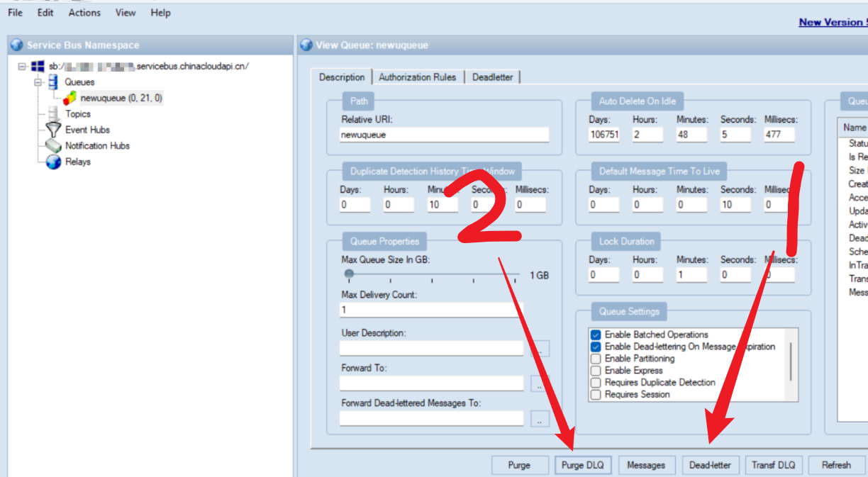Switch to the Authorization Rules tab
This screenshot has width=868, height=477.
click(417, 77)
